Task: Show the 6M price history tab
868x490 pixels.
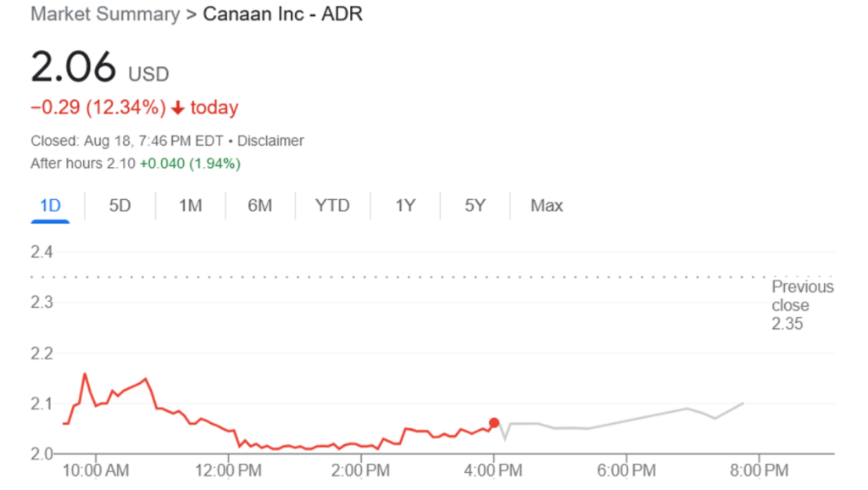Action: tap(259, 206)
